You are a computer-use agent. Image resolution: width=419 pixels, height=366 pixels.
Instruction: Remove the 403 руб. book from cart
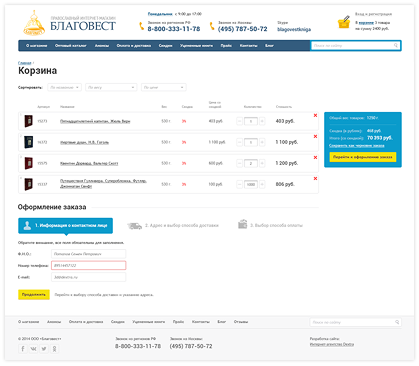coord(315,115)
